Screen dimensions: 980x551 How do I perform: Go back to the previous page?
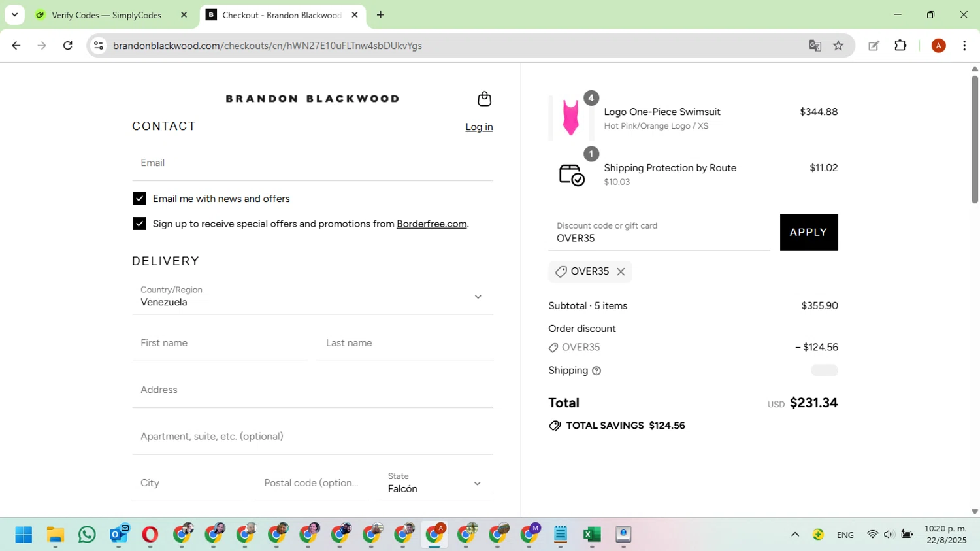16,46
